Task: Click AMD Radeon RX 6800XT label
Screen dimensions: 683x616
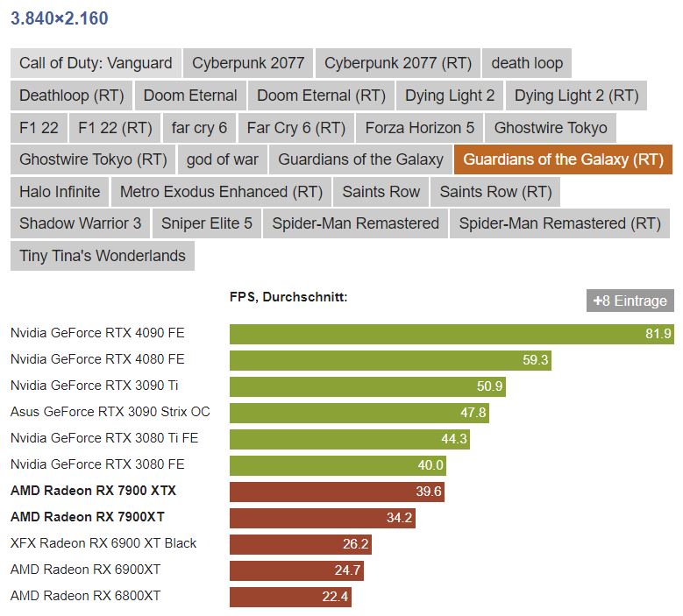Action: [x=85, y=596]
